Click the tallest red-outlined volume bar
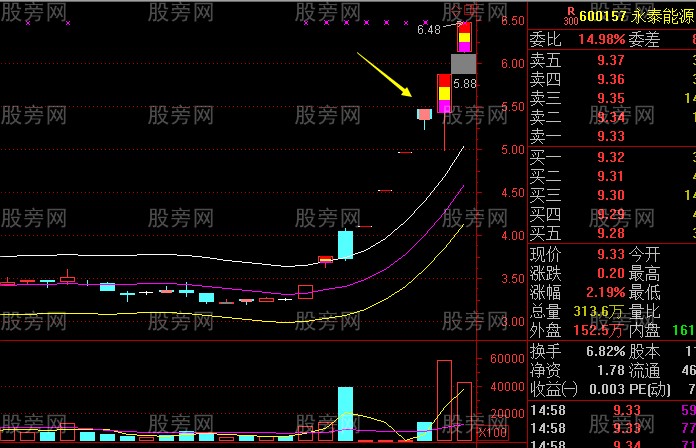The image size is (696, 448). point(444,400)
